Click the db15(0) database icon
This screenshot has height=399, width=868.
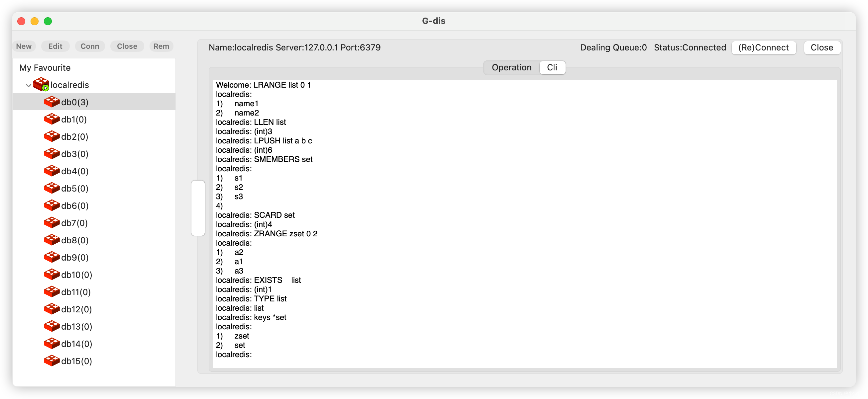(52, 361)
